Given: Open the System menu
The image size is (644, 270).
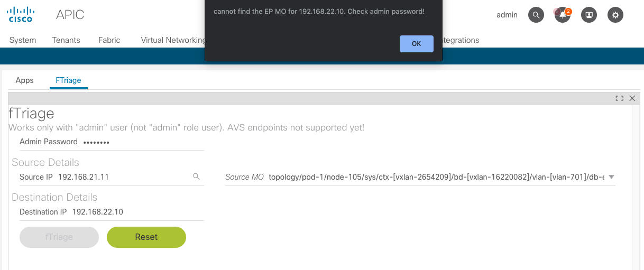Looking at the screenshot, I should click(x=23, y=40).
